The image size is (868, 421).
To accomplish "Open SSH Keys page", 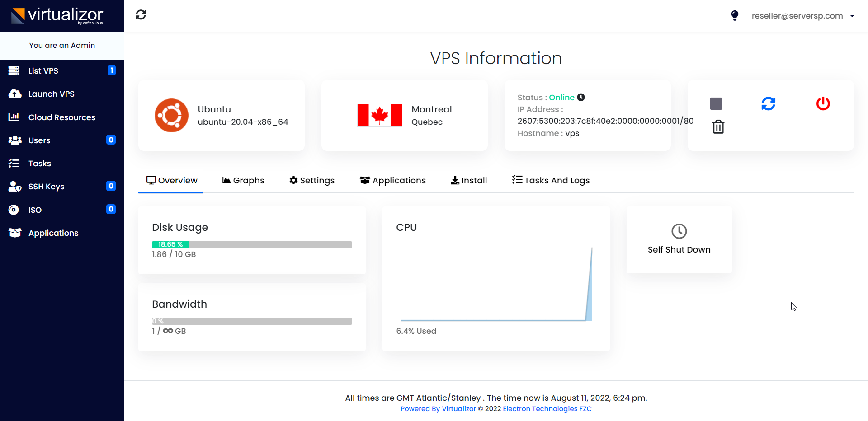I will pos(62,187).
